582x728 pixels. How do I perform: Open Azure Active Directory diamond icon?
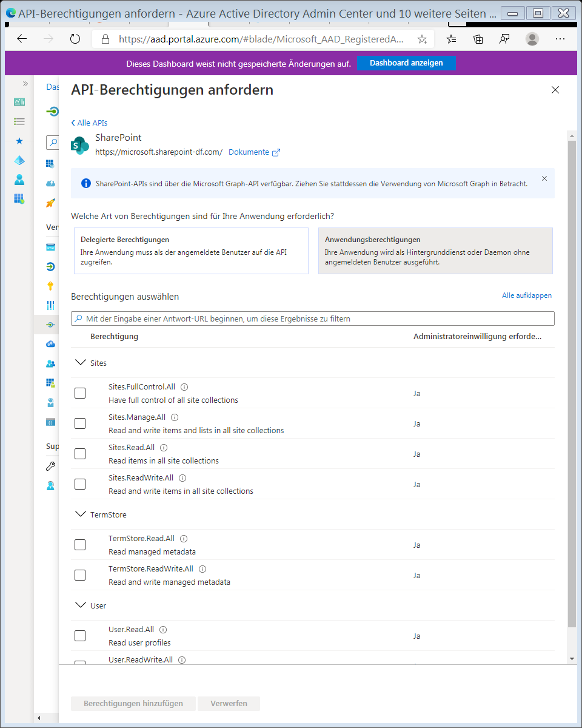click(19, 160)
